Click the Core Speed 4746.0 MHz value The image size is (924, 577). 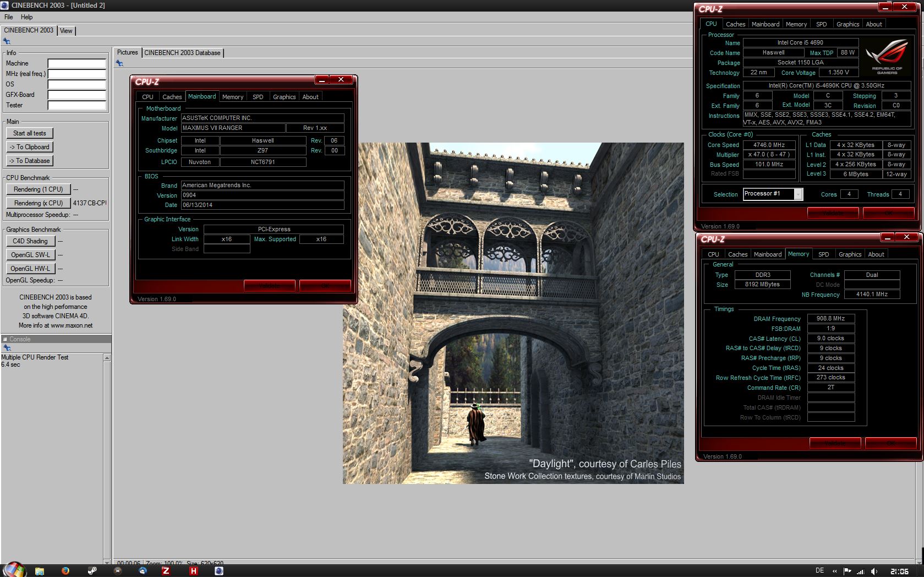769,145
